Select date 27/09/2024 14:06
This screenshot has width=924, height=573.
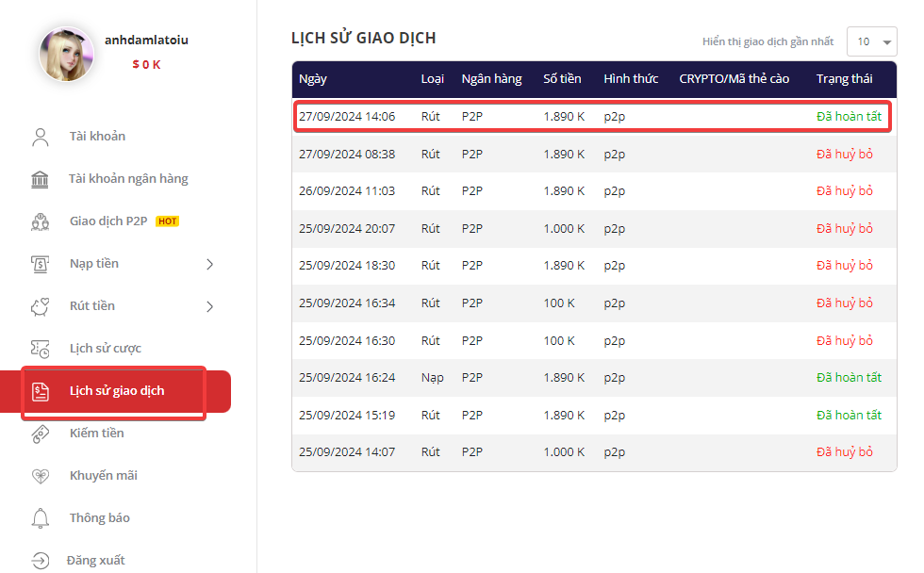tap(347, 117)
